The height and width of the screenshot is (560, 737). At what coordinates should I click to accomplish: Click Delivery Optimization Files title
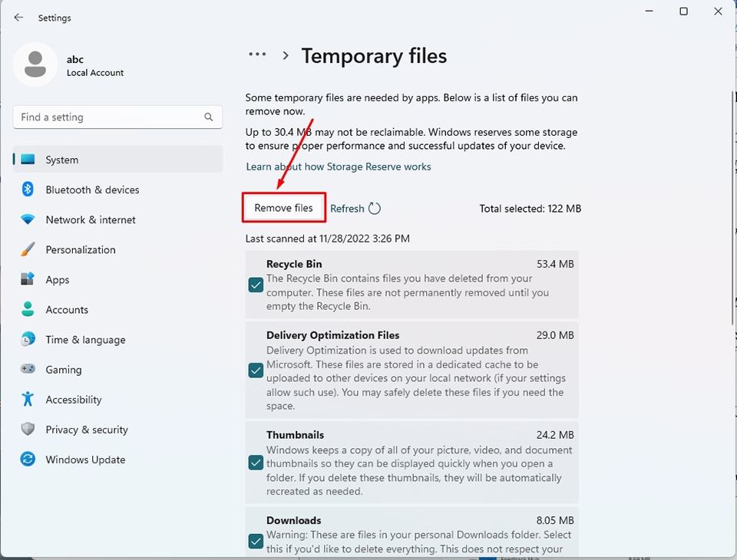point(332,335)
